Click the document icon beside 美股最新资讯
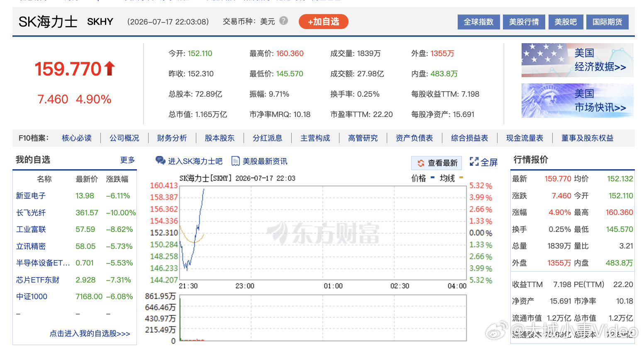The width and height of the screenshot is (644, 346). point(235,161)
